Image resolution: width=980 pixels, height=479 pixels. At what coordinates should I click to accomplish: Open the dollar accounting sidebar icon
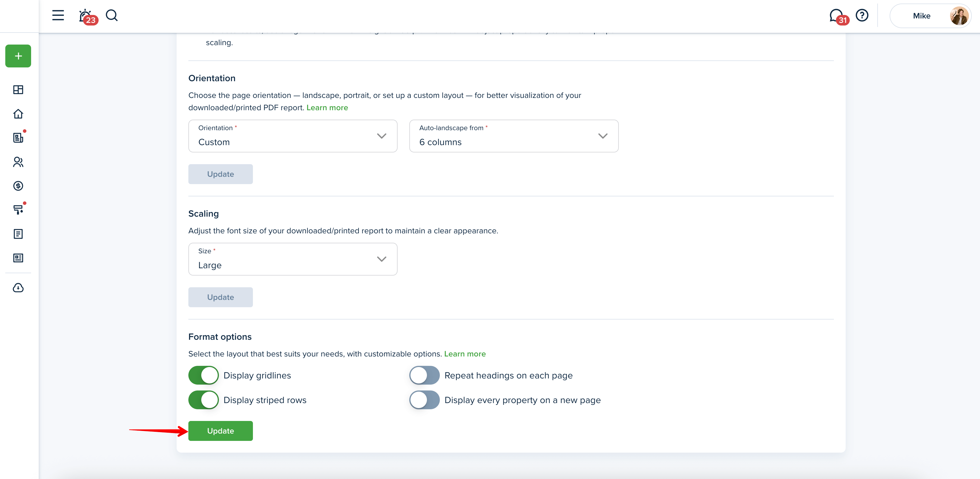18,186
